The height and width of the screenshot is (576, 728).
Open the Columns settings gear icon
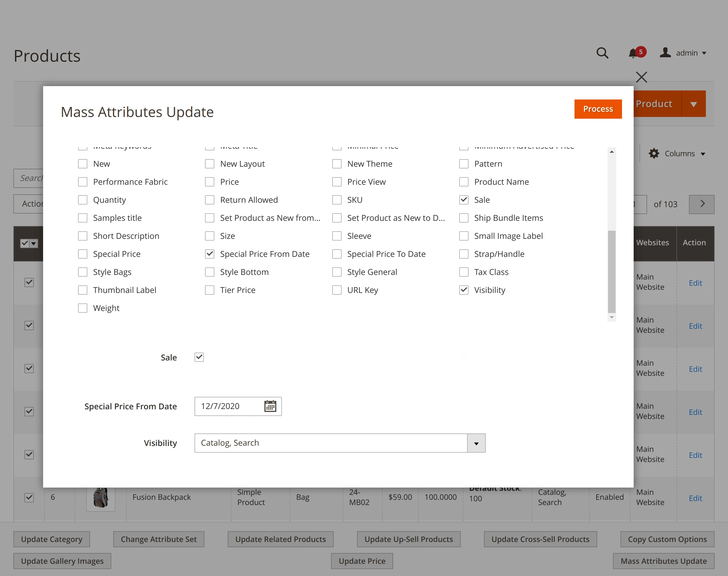click(x=654, y=153)
